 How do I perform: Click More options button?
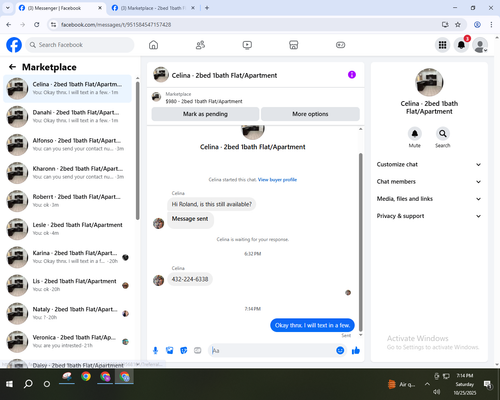pyautogui.click(x=310, y=114)
